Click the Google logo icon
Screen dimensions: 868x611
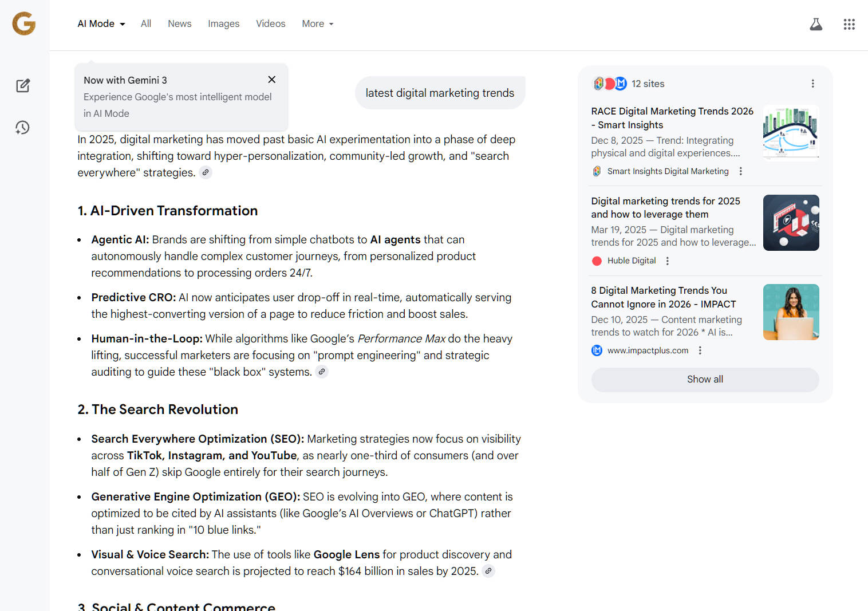point(24,23)
